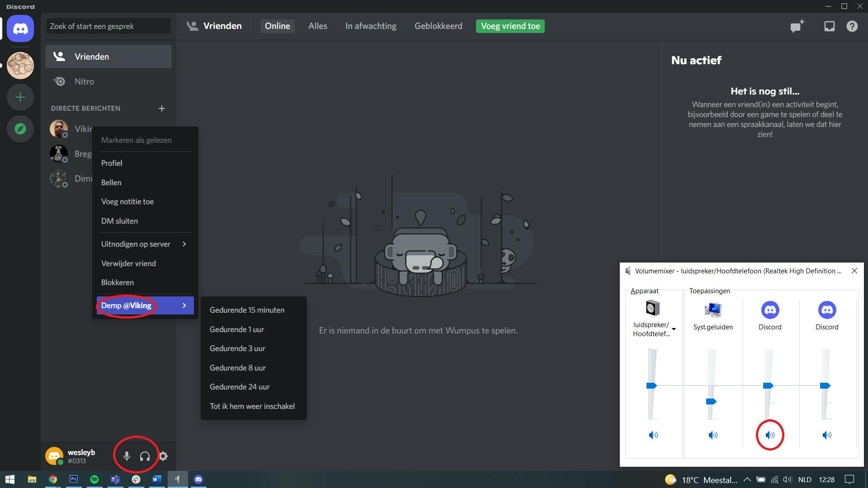Click the Add a Server plus icon
The height and width of the screenshot is (488, 868).
click(20, 97)
